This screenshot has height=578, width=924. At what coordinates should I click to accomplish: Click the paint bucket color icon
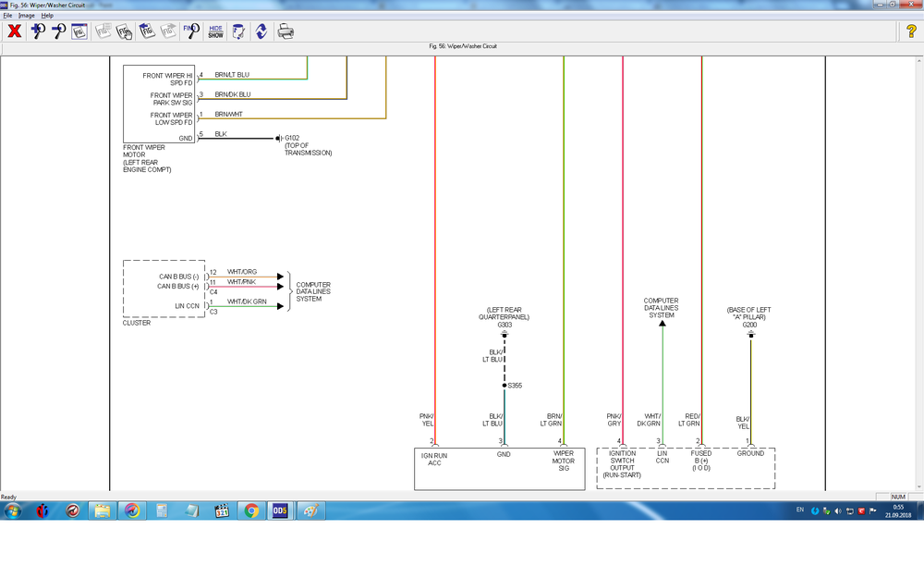tap(237, 31)
